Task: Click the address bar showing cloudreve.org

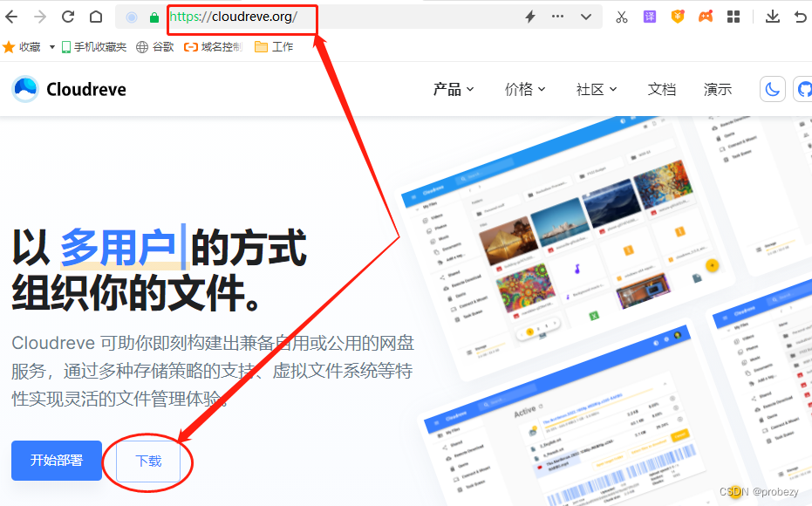Action: click(x=242, y=17)
